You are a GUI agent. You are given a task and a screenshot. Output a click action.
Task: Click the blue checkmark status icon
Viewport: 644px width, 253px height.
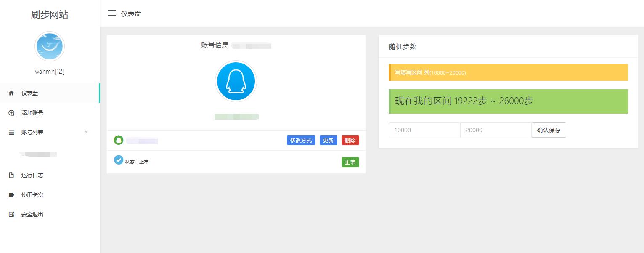pyautogui.click(x=119, y=160)
